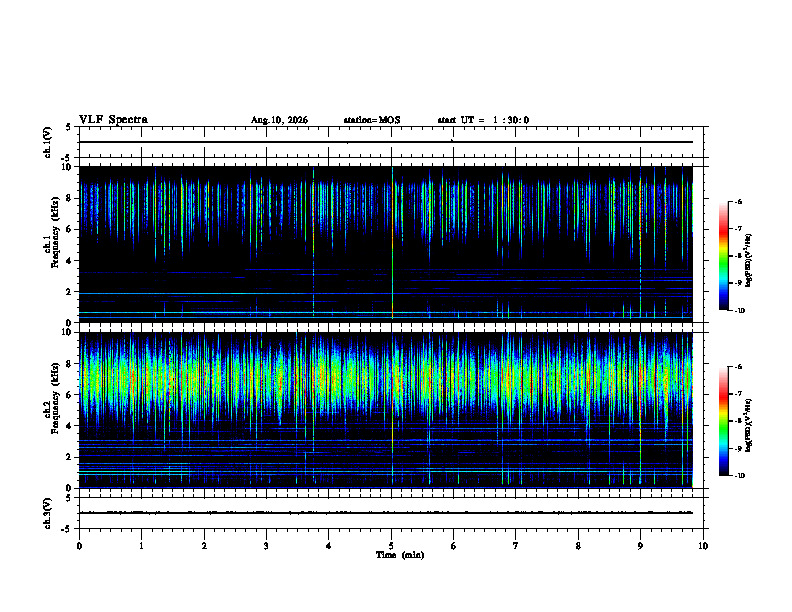Click the "-8" label on ch.2 colorbar
Screen dimensions: 792x612
tap(738, 422)
